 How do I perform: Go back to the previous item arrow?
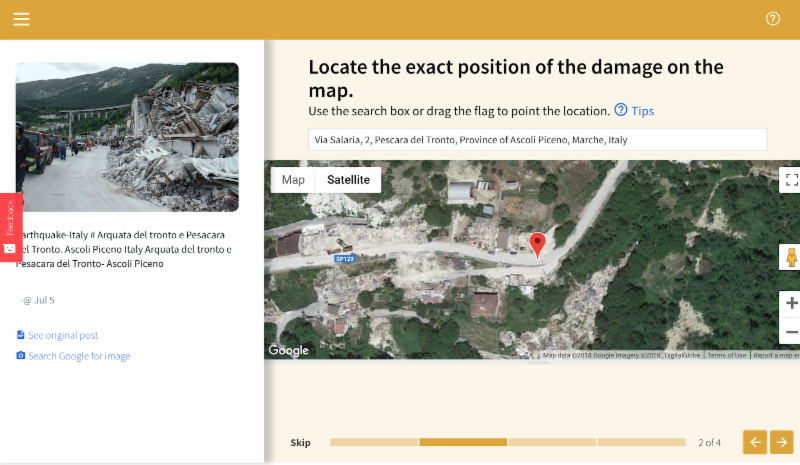point(755,442)
